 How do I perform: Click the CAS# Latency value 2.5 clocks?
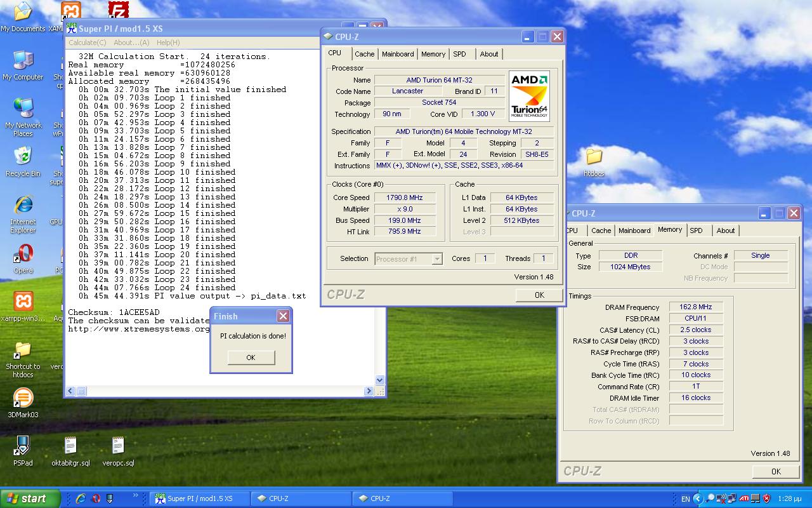tap(695, 330)
